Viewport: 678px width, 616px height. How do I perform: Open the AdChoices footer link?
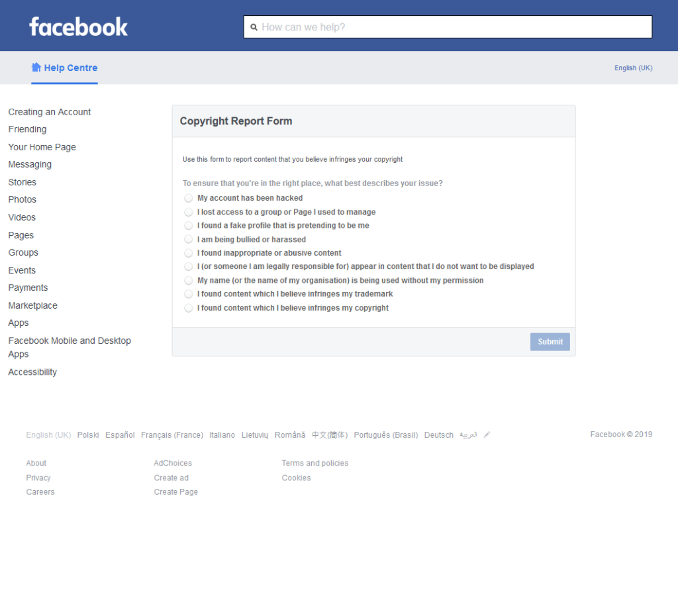click(x=173, y=463)
